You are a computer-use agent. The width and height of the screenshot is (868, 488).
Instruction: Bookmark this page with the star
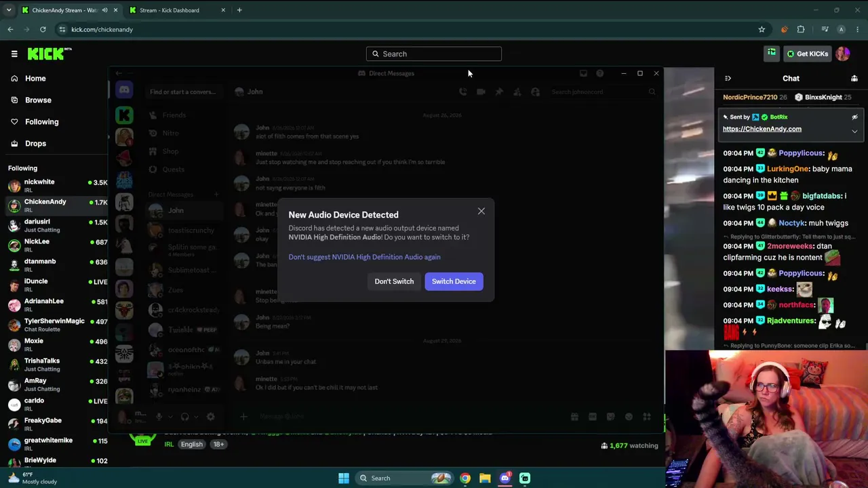762,30
